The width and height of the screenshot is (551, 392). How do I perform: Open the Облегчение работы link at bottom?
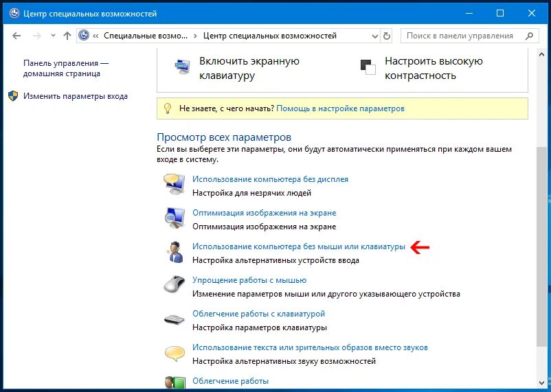coord(230,381)
